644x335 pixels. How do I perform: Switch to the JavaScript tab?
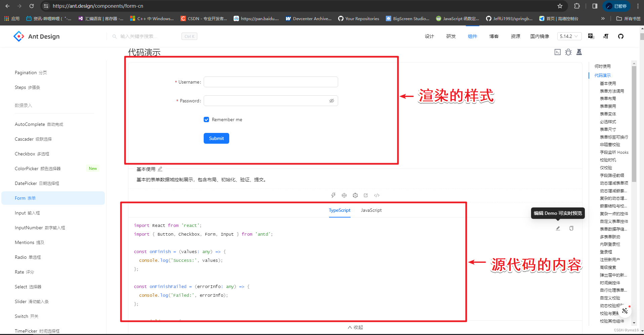pos(371,210)
